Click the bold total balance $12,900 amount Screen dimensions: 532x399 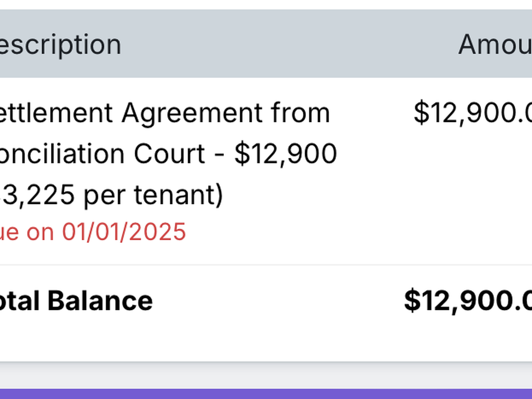(468, 301)
